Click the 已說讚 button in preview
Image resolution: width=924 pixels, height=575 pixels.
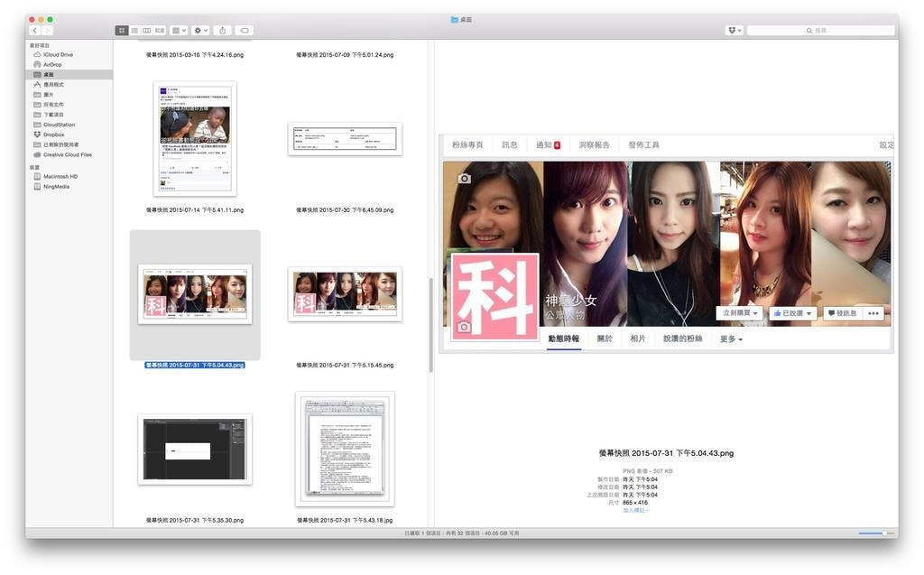(x=792, y=313)
